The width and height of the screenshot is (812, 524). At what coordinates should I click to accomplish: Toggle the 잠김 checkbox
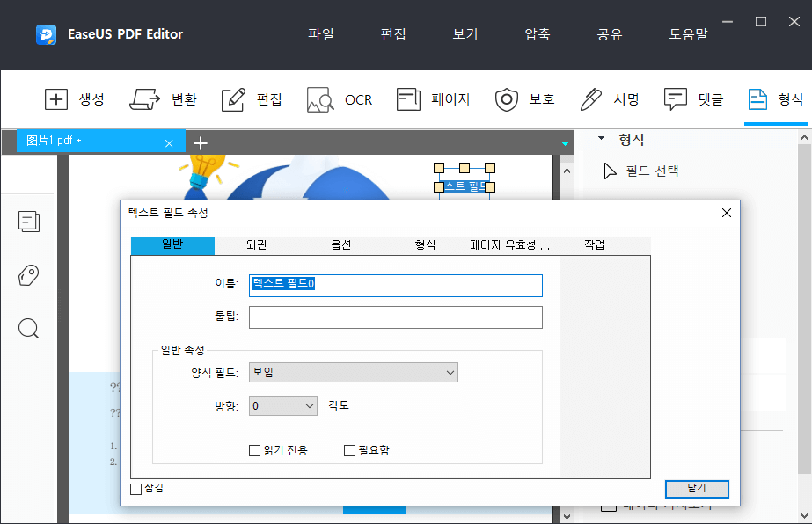(135, 489)
